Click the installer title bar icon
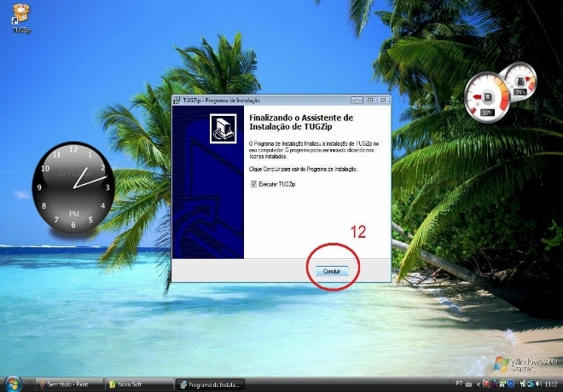This screenshot has width=563, height=392. pos(177,100)
